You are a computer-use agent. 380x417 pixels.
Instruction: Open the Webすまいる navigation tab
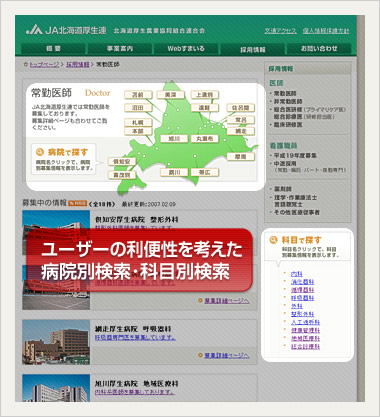pos(186,49)
